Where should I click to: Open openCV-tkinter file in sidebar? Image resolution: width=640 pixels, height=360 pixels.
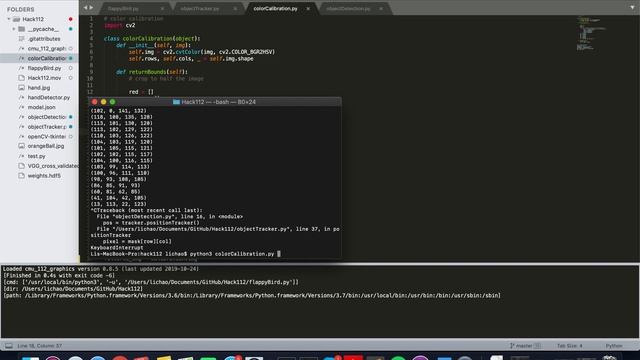[47, 136]
